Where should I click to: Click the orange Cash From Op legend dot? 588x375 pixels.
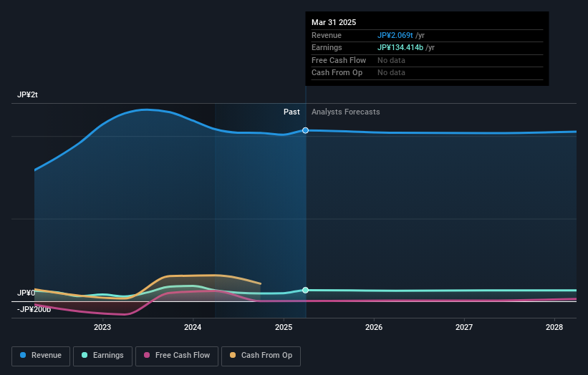click(233, 355)
